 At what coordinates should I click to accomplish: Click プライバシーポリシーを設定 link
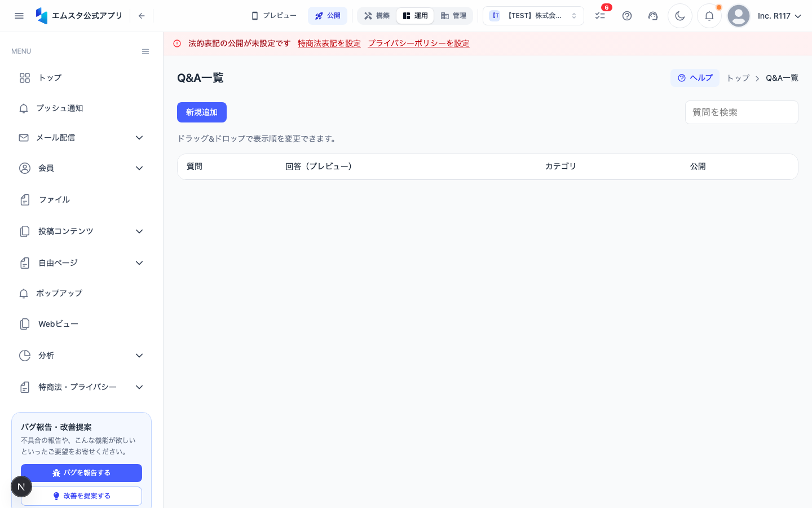(419, 43)
